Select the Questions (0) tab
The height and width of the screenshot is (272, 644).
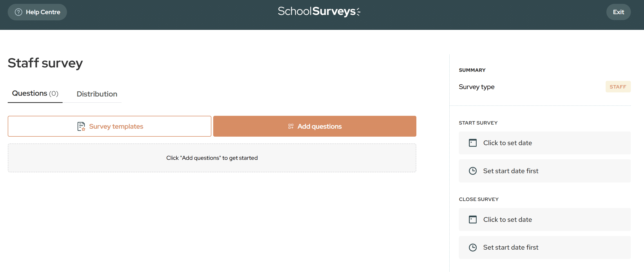[35, 93]
